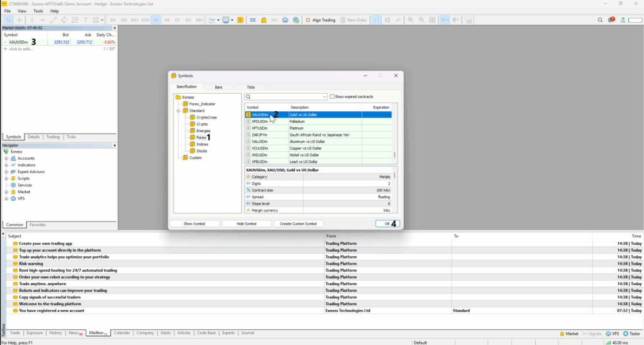Select the H1 timeframe in toolbar

[x=156, y=20]
